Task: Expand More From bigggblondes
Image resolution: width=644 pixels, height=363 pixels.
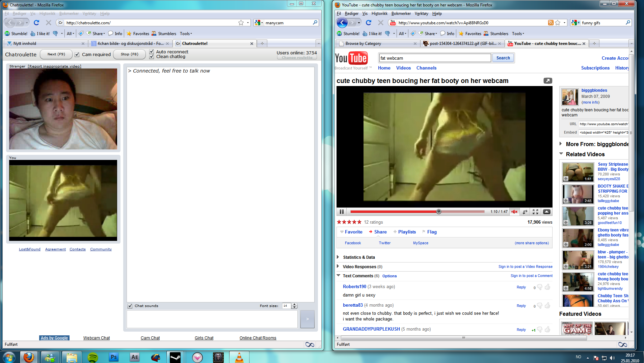Action: click(561, 144)
